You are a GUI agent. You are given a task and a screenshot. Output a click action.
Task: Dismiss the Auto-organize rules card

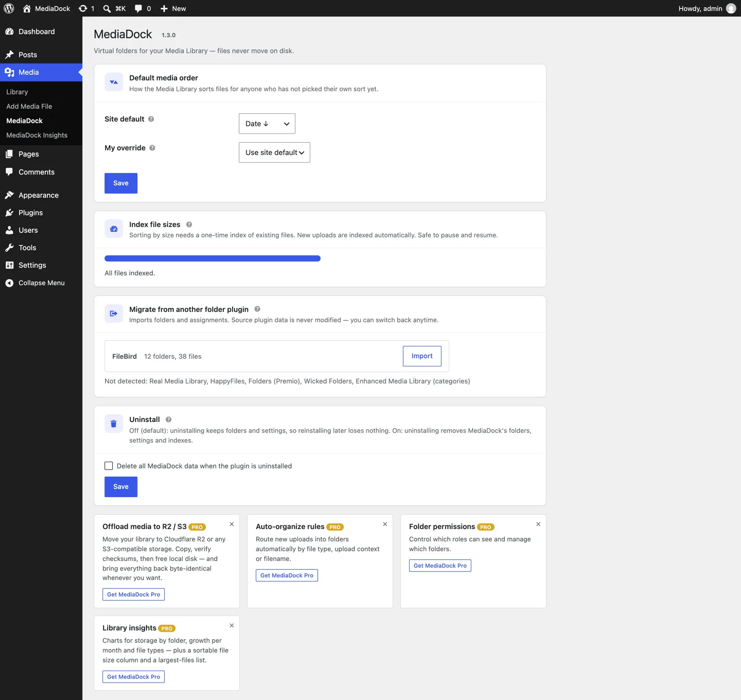[385, 524]
